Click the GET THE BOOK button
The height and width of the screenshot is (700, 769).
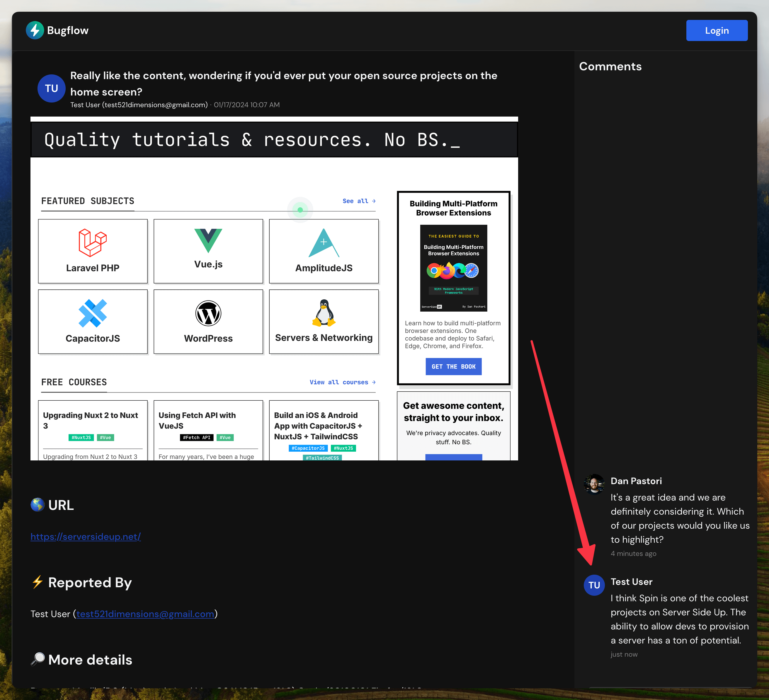(454, 366)
